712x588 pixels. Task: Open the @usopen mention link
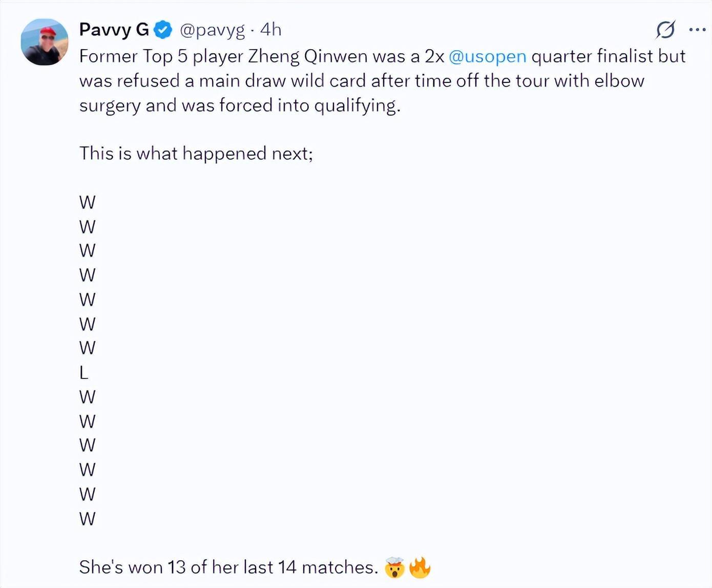tap(487, 56)
